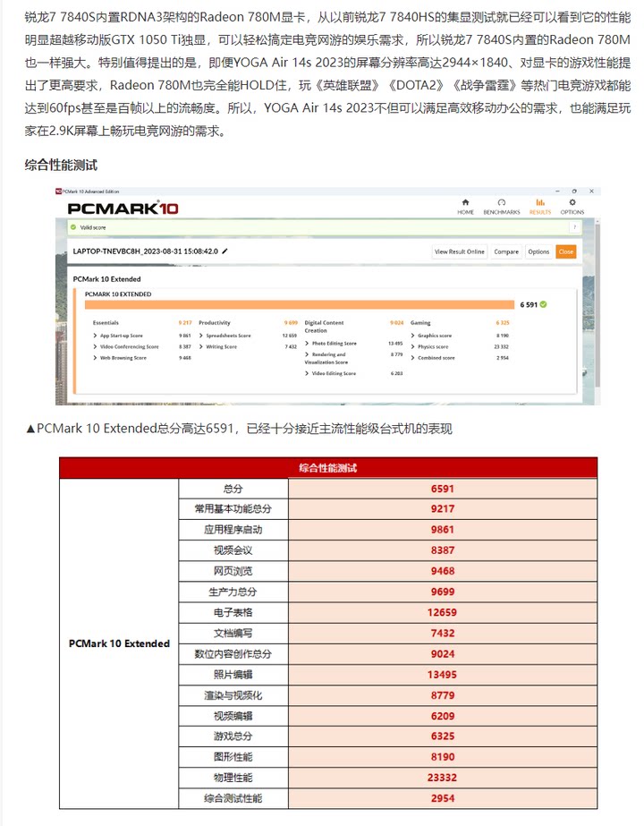The image size is (644, 826).
Task: Click the PCMark 10 Advanced Edition title bar icon
Action: 59,192
